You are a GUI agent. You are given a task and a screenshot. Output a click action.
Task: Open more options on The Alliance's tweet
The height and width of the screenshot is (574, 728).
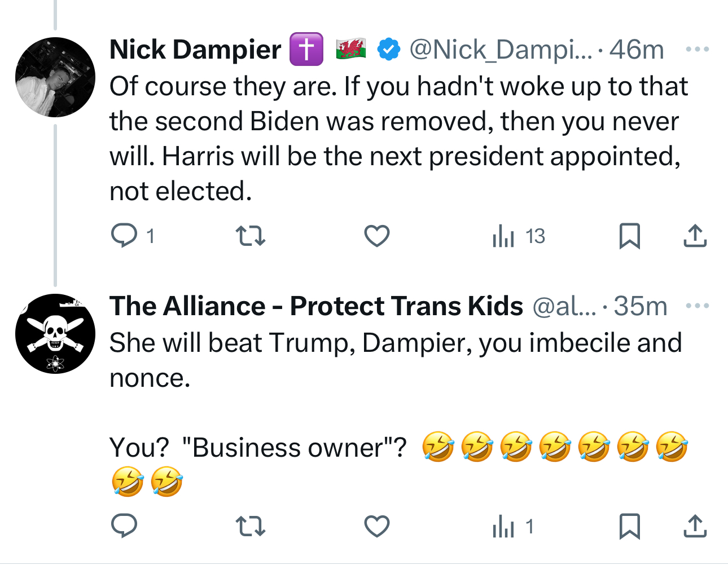pos(697,306)
